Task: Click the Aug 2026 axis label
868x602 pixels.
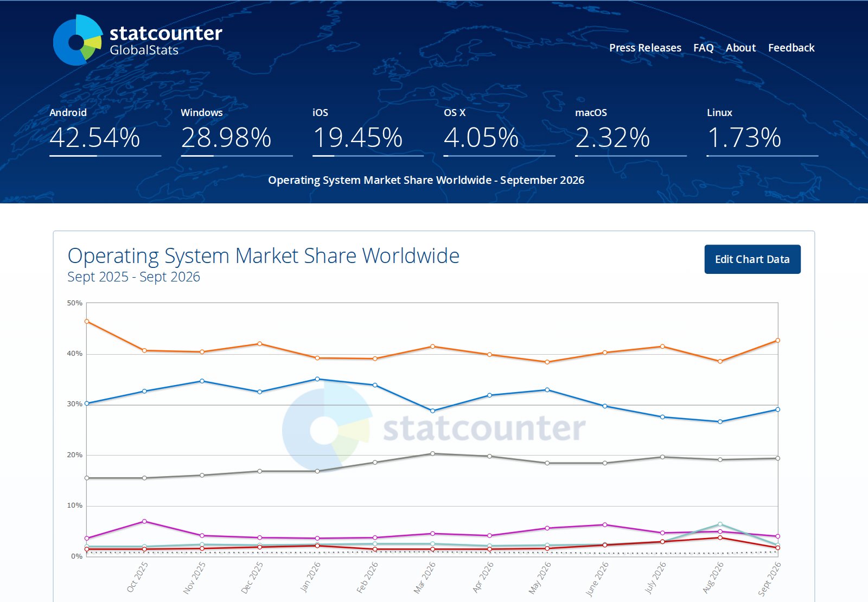Action: click(x=713, y=577)
